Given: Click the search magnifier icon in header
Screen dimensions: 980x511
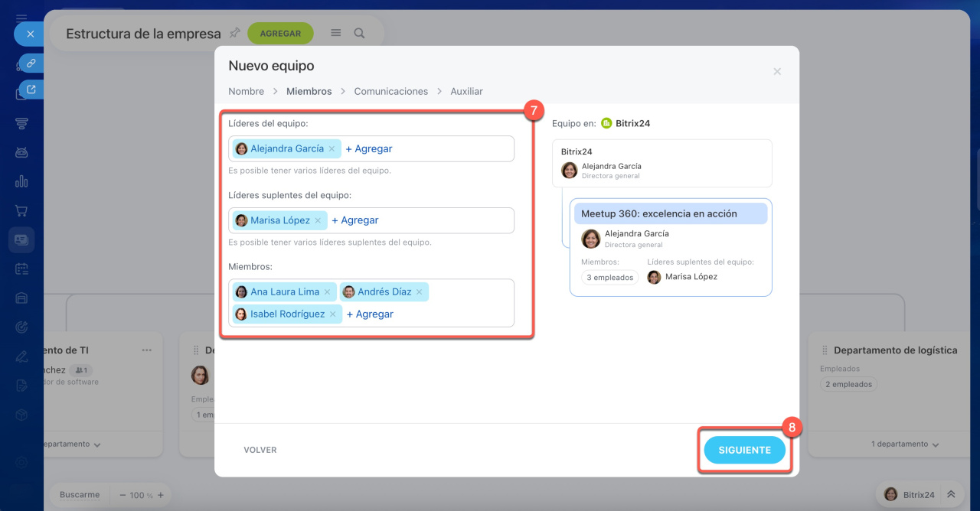Looking at the screenshot, I should [x=359, y=34].
